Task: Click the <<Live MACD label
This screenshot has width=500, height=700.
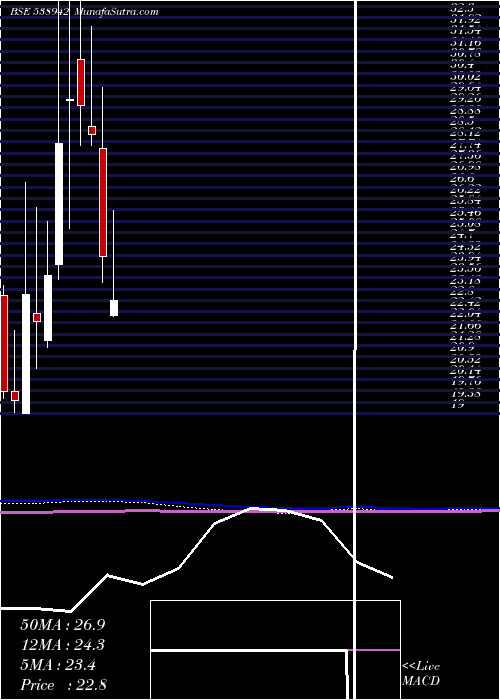Action: (x=421, y=674)
